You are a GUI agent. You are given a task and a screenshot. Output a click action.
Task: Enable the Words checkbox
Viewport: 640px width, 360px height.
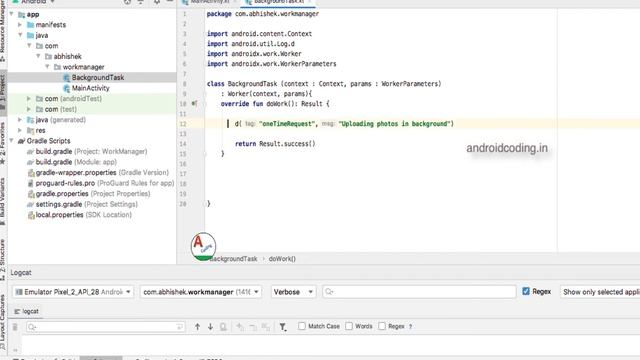pos(349,326)
